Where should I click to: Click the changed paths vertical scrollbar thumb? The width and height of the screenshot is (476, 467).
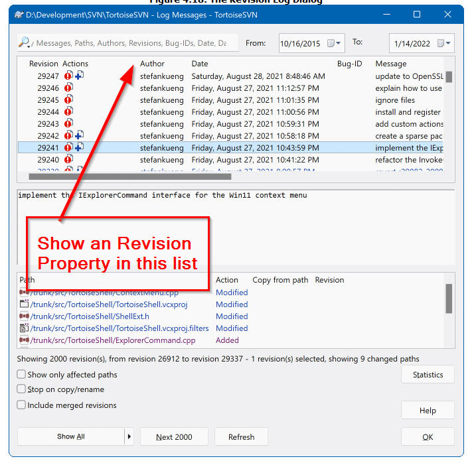[x=449, y=299]
